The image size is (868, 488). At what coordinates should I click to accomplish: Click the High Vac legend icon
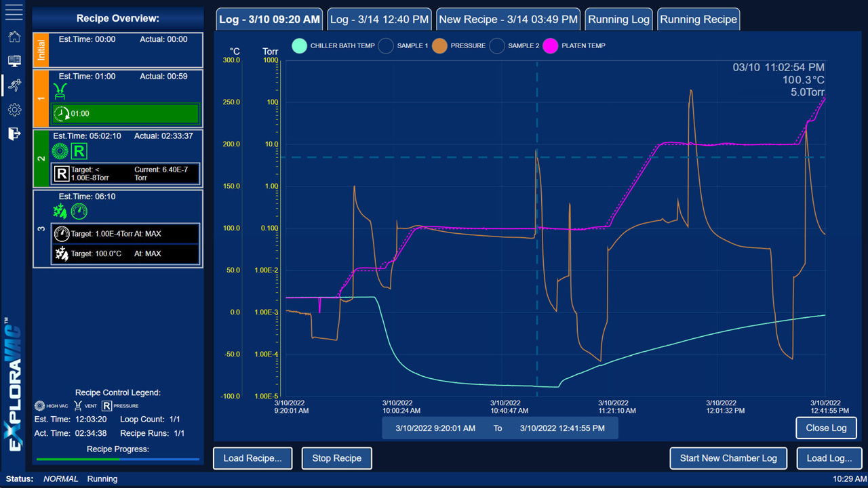[39, 406]
